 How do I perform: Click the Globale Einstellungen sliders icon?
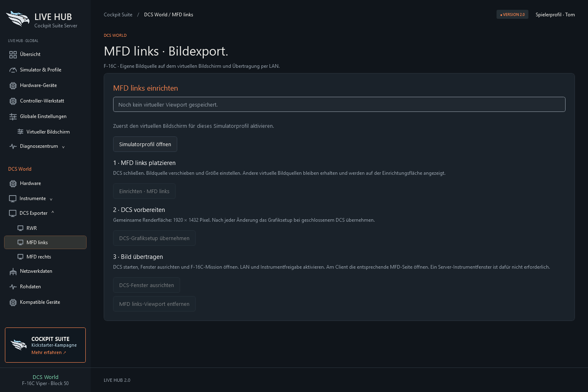click(x=13, y=116)
